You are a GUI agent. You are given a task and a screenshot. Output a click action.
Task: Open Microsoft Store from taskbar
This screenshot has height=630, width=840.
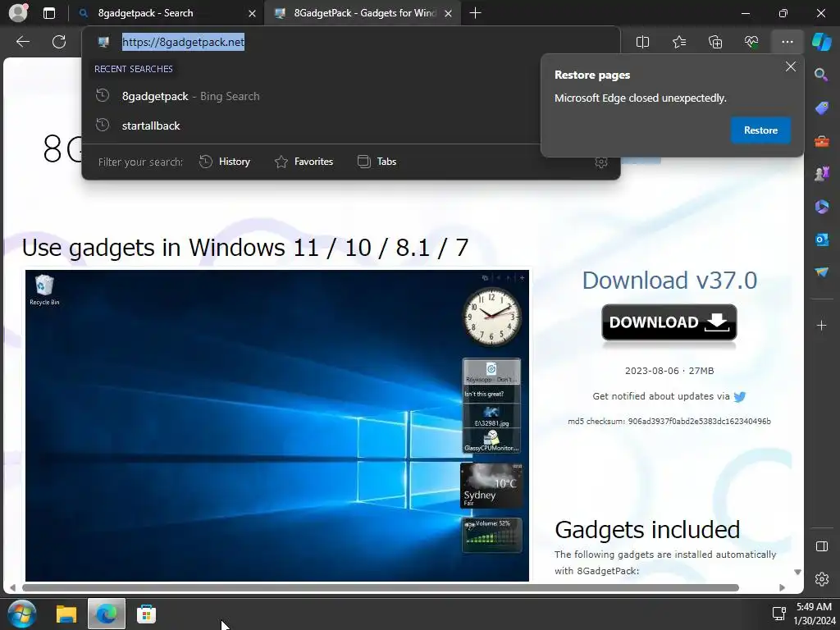(x=146, y=614)
